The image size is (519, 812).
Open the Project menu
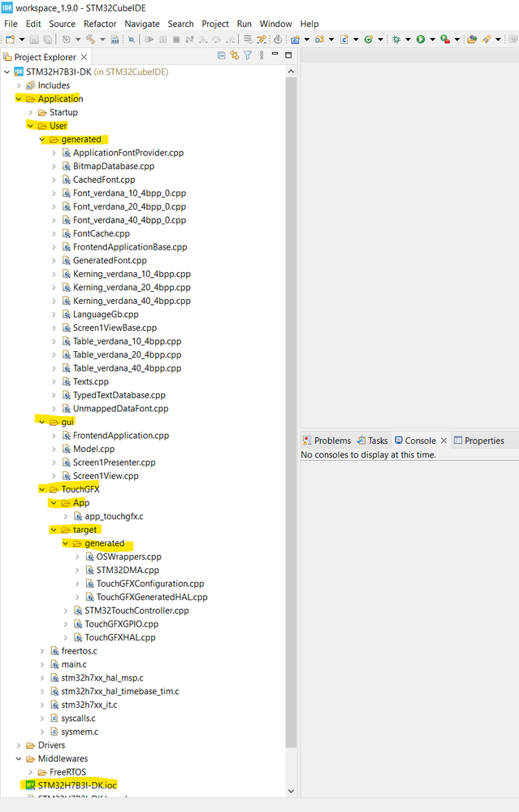[x=215, y=24]
